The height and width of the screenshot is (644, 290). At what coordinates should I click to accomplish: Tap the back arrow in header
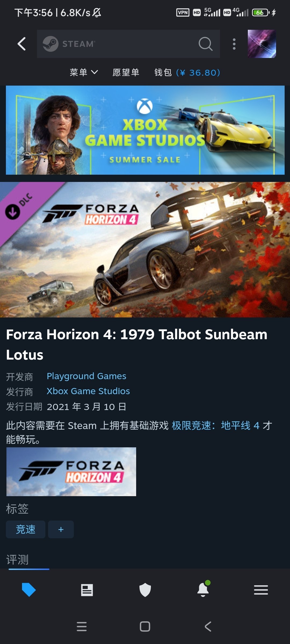(21, 44)
